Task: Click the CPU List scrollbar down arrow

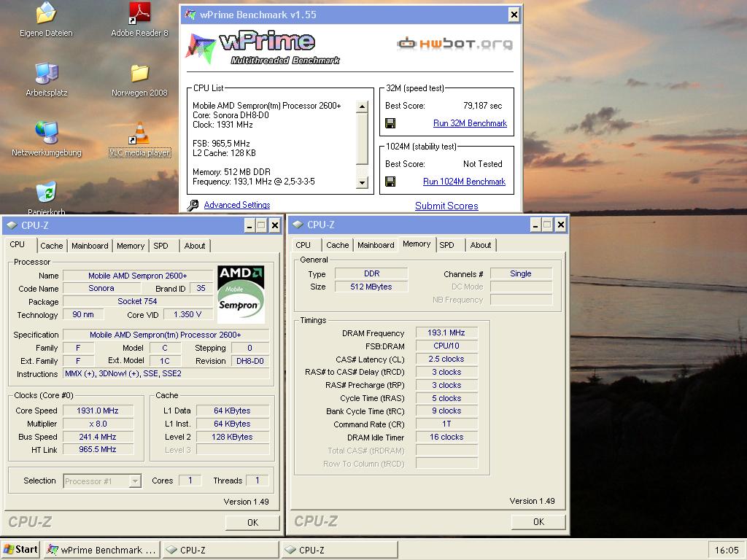Action: (x=363, y=182)
